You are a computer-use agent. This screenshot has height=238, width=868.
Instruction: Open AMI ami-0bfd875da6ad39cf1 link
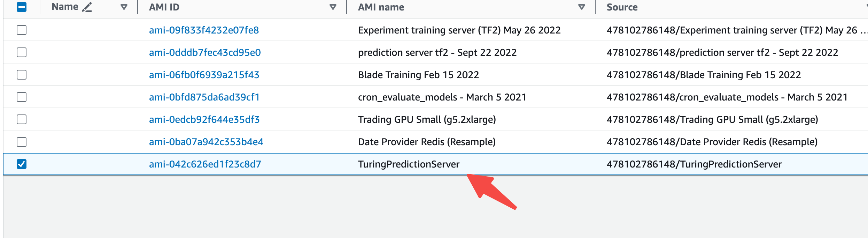point(204,97)
